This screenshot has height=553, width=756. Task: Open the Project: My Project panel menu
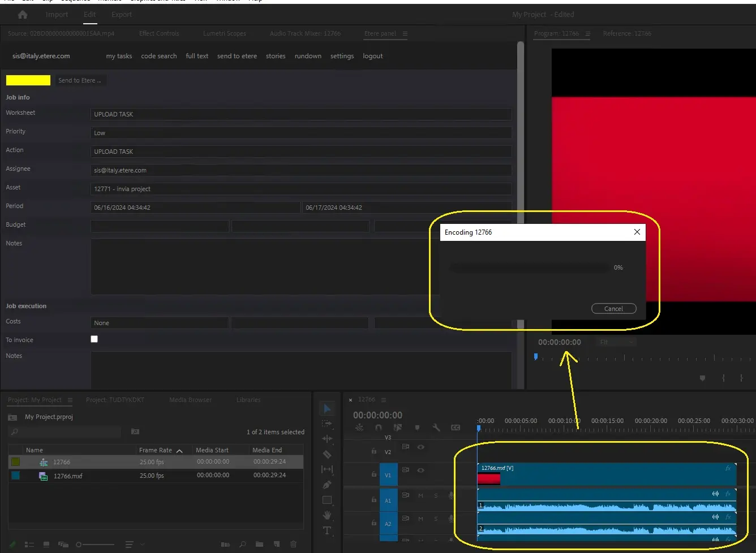click(70, 400)
